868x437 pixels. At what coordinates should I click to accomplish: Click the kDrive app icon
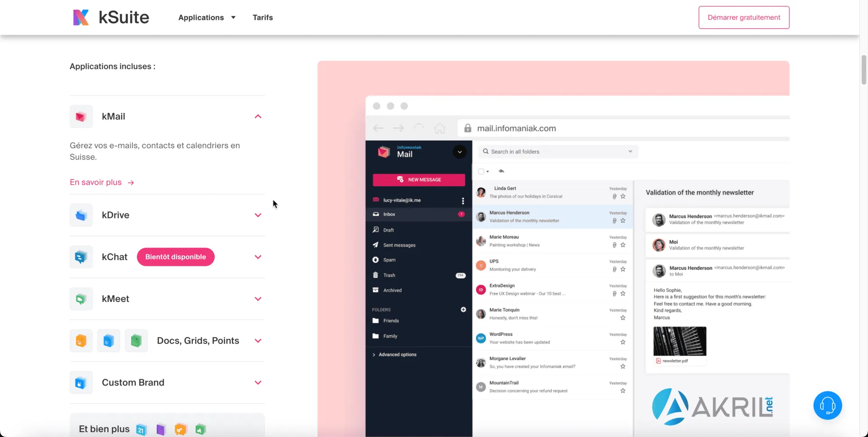tap(81, 215)
